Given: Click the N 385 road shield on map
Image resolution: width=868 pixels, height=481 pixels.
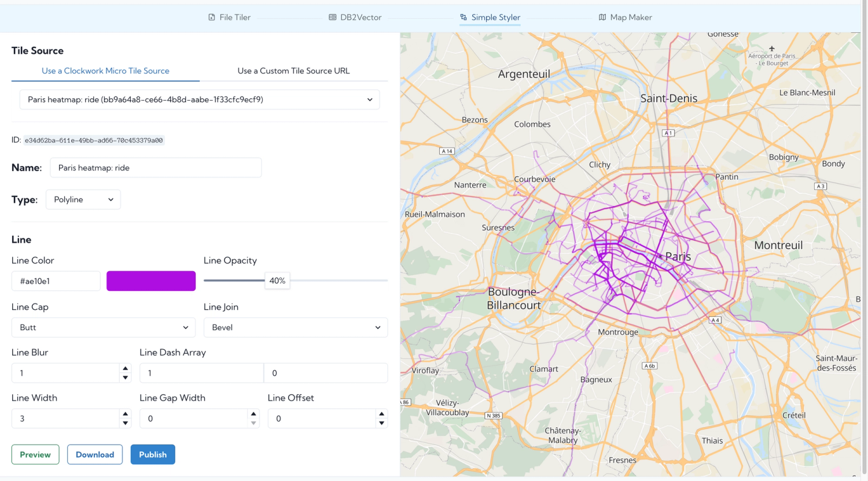Looking at the screenshot, I should click(x=494, y=416).
